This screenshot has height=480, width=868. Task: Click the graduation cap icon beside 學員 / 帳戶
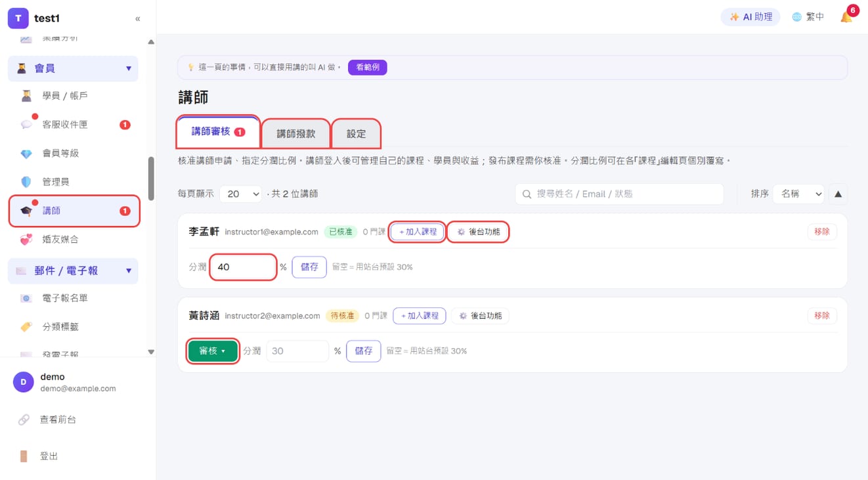tap(26, 96)
